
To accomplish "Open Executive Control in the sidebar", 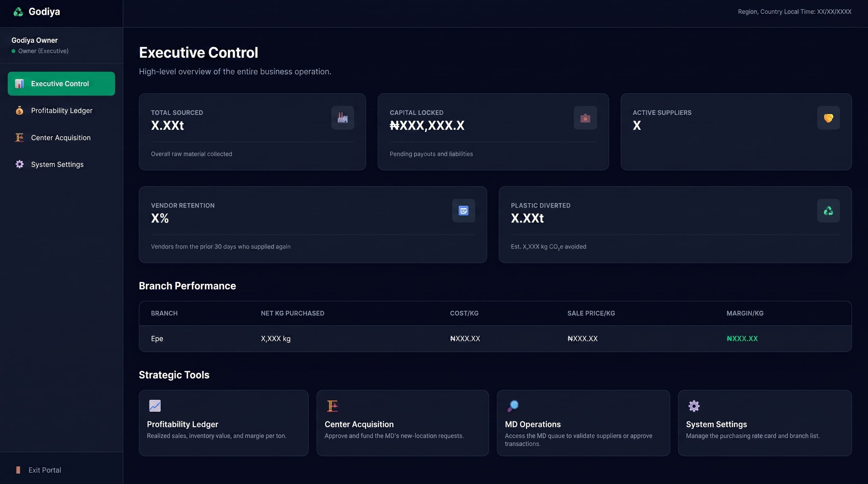I will 61,84.
